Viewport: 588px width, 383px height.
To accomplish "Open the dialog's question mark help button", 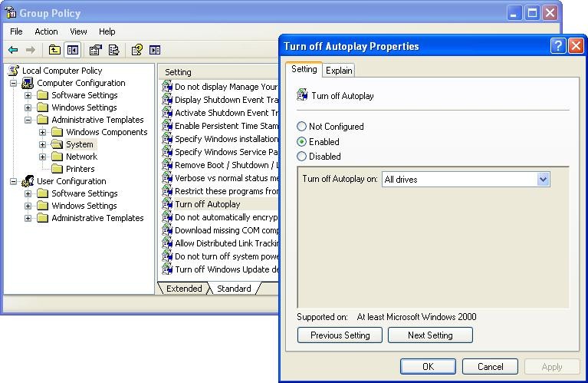I will click(x=558, y=46).
